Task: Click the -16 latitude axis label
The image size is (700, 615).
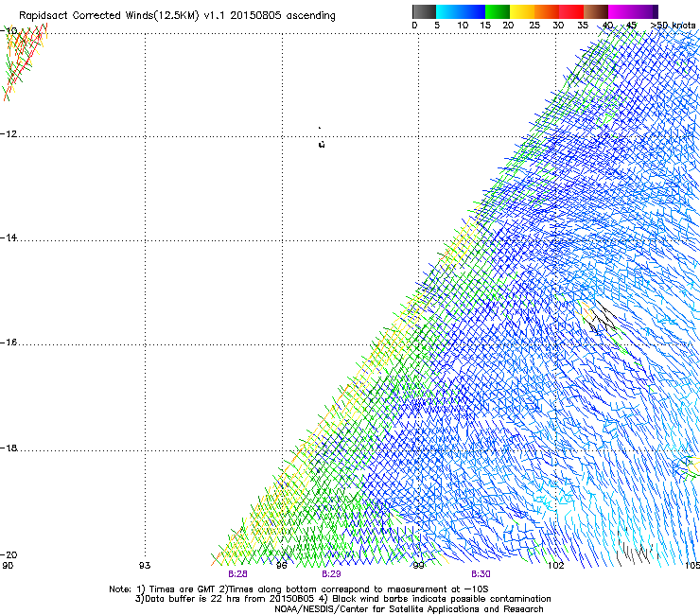Action: (x=9, y=343)
